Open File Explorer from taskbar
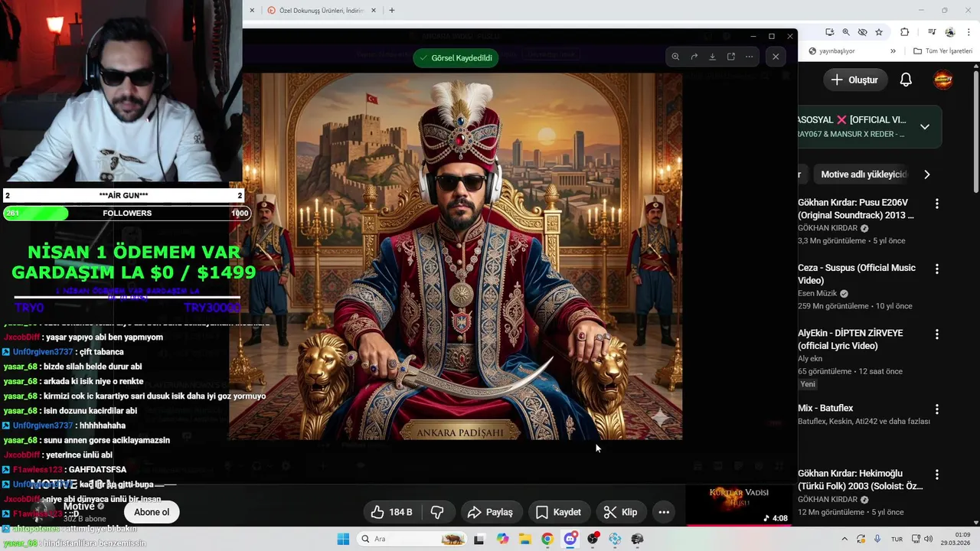Image resolution: width=980 pixels, height=551 pixels. tap(524, 539)
